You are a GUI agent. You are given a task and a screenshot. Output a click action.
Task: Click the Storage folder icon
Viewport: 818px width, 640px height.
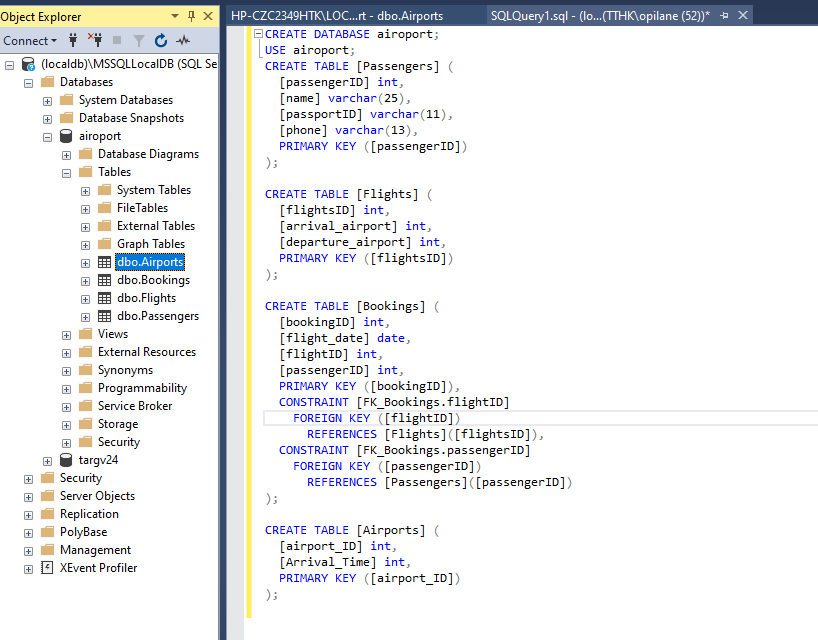86,424
